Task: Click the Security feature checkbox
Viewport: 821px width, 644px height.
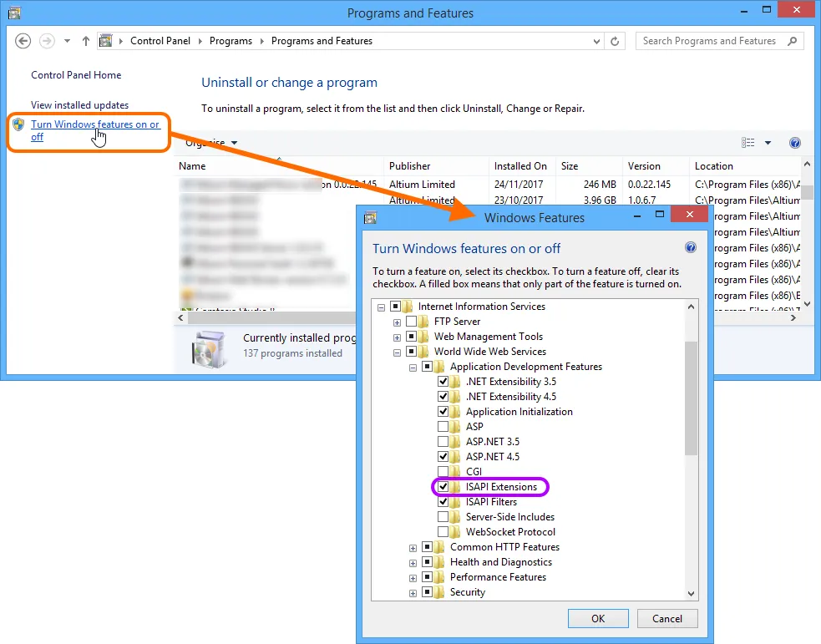Action: click(428, 592)
